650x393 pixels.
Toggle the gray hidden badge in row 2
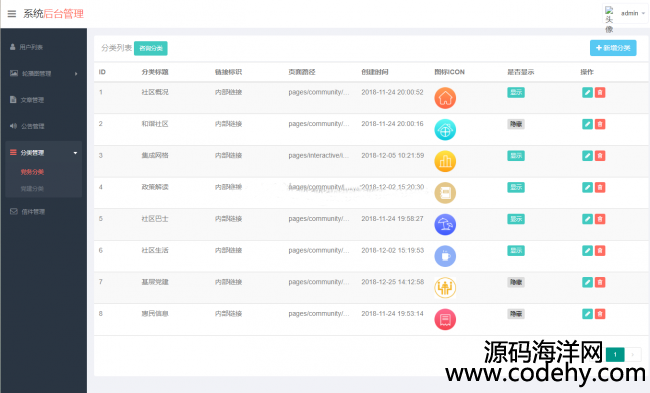(516, 124)
